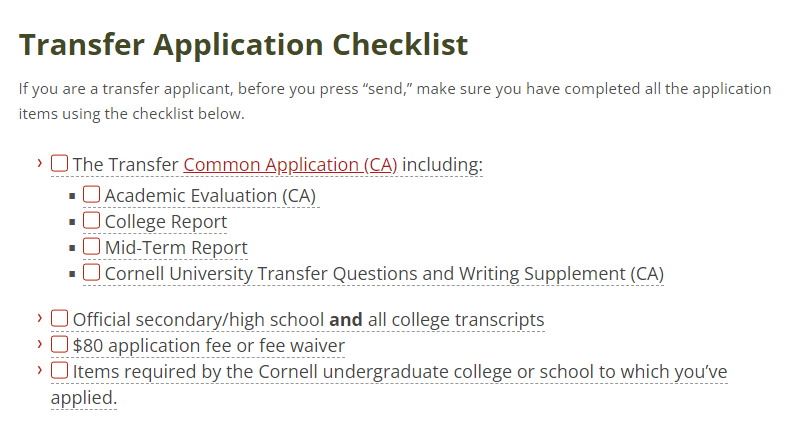Click the chevron next to Official transcripts item
This screenshot has height=434, width=801.
click(40, 318)
